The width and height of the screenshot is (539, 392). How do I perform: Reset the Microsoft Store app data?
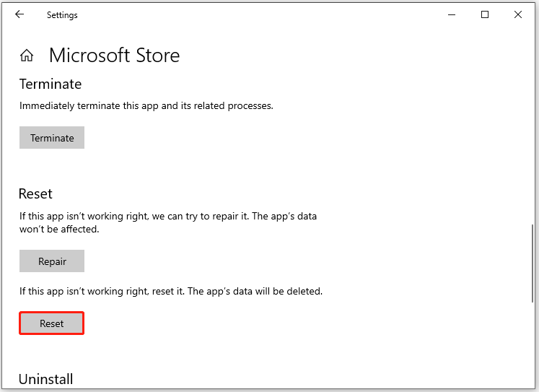coord(51,323)
